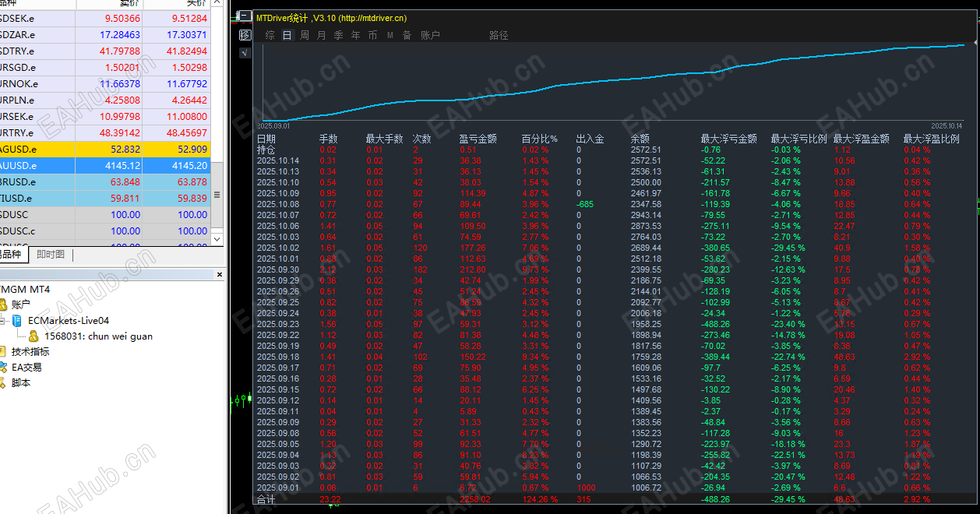Select 周 weekly statistics view
The image size is (980, 514).
(x=305, y=34)
